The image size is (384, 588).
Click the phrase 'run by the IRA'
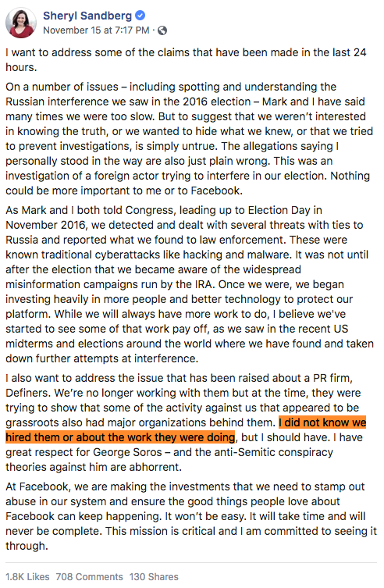pos(176,284)
